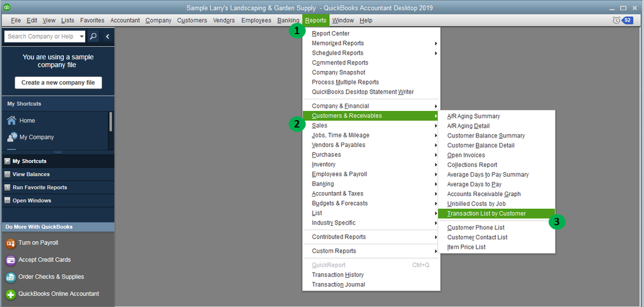Viewport: 644px width, 307px height.
Task: Open the Vendors menu
Action: (x=225, y=21)
